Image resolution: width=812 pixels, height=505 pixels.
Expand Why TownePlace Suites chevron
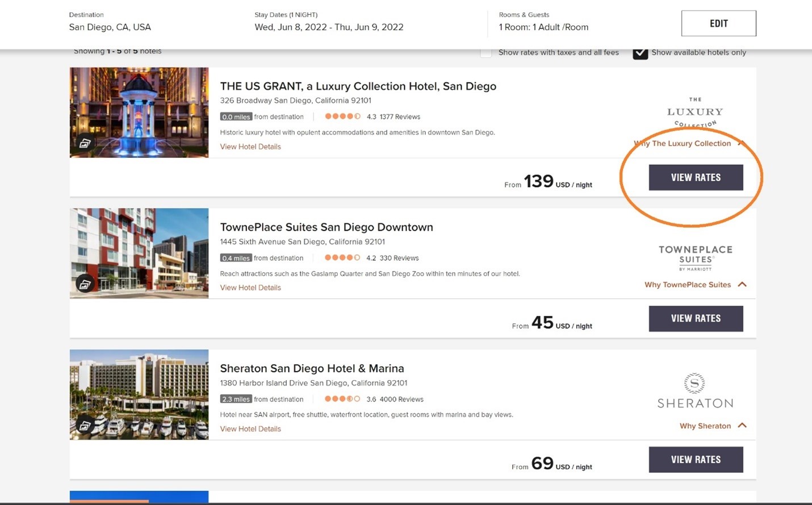(x=742, y=285)
